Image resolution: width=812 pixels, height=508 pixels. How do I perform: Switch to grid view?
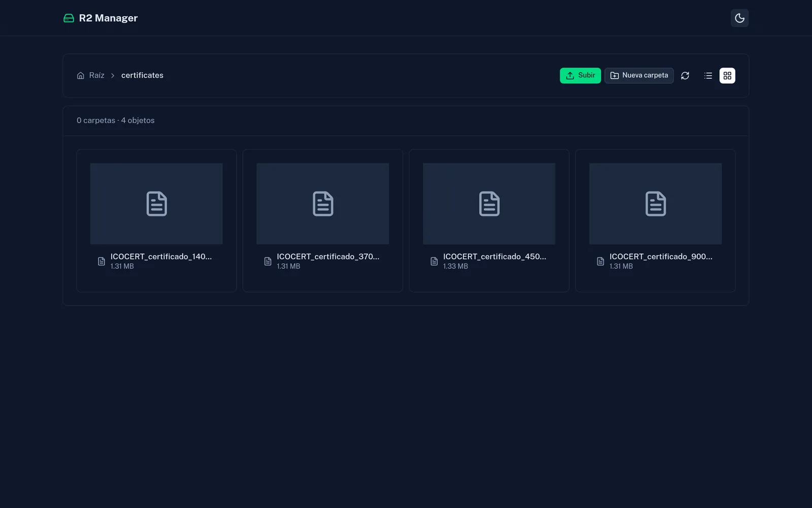pyautogui.click(x=727, y=76)
